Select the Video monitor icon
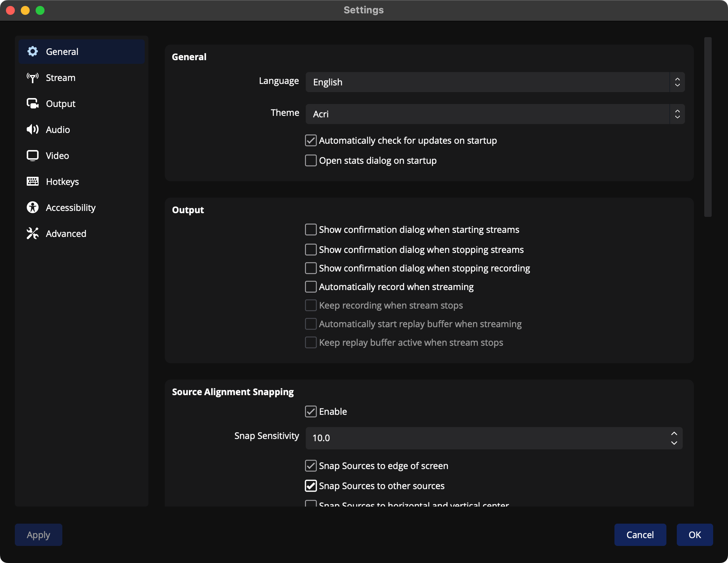The width and height of the screenshot is (728, 563). [33, 155]
